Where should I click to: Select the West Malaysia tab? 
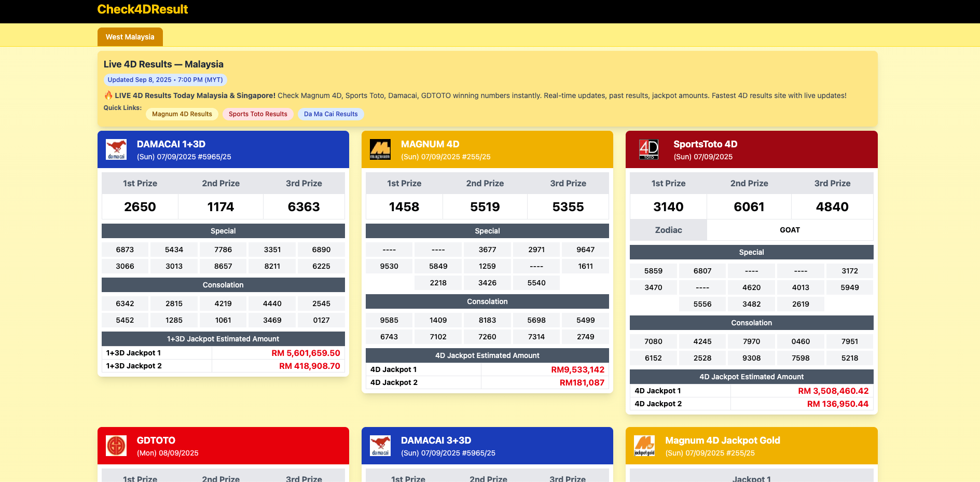pyautogui.click(x=130, y=37)
